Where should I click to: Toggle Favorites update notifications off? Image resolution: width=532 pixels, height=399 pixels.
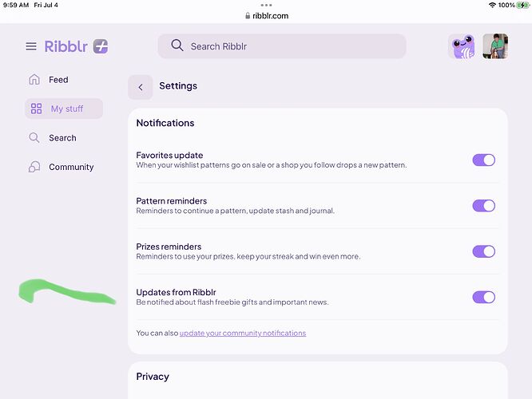click(484, 160)
